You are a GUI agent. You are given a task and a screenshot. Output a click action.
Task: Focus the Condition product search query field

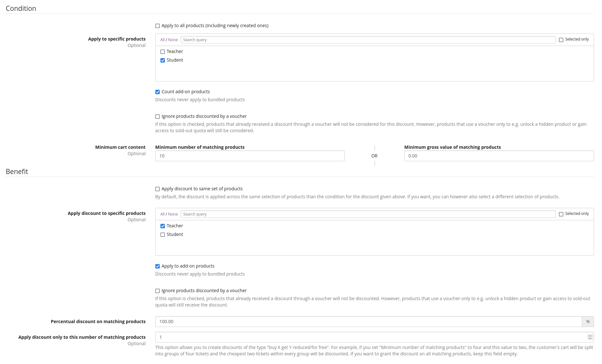click(368, 40)
